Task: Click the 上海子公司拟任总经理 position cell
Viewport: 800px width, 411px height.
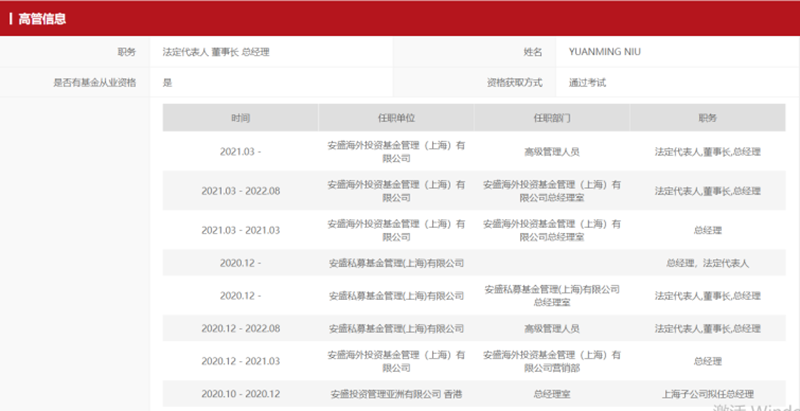Action: [707, 394]
